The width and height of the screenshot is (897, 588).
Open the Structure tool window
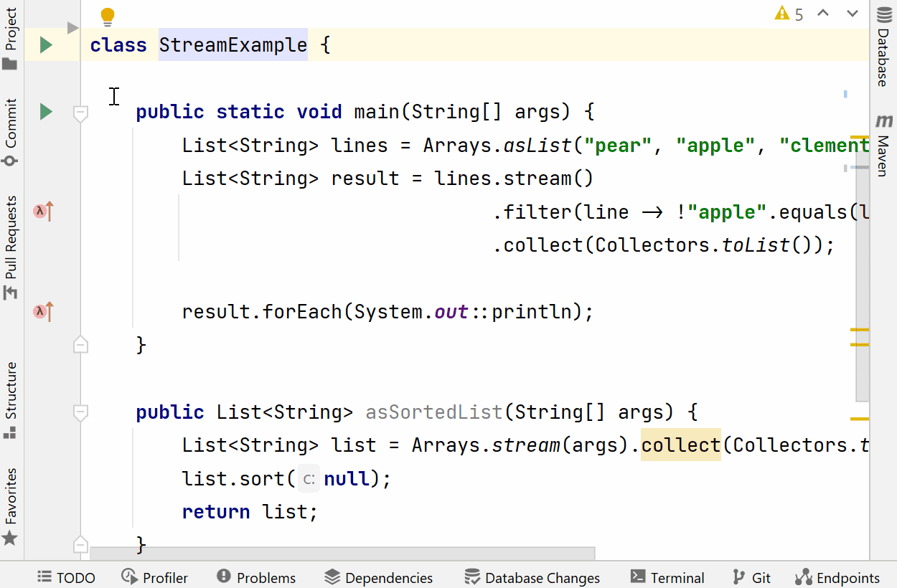[x=10, y=400]
